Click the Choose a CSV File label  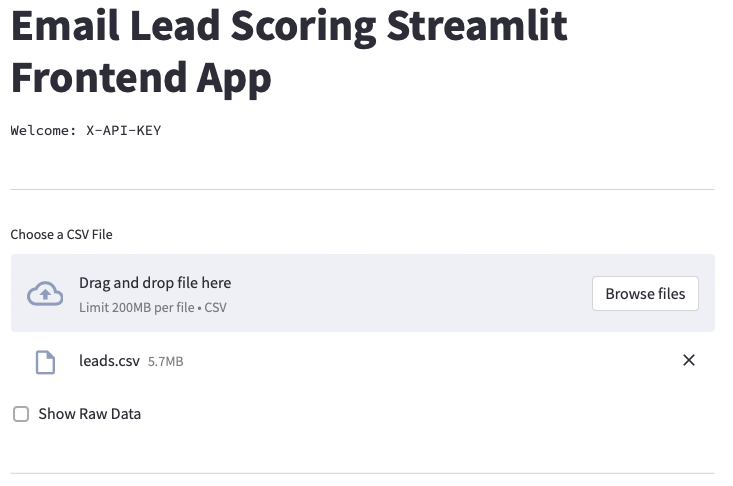tap(61, 234)
